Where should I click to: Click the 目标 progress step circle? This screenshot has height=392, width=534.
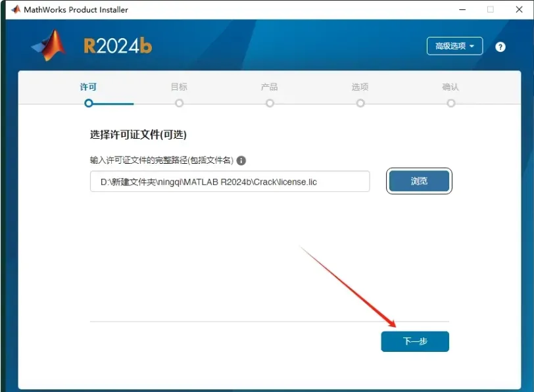pyautogui.click(x=179, y=103)
